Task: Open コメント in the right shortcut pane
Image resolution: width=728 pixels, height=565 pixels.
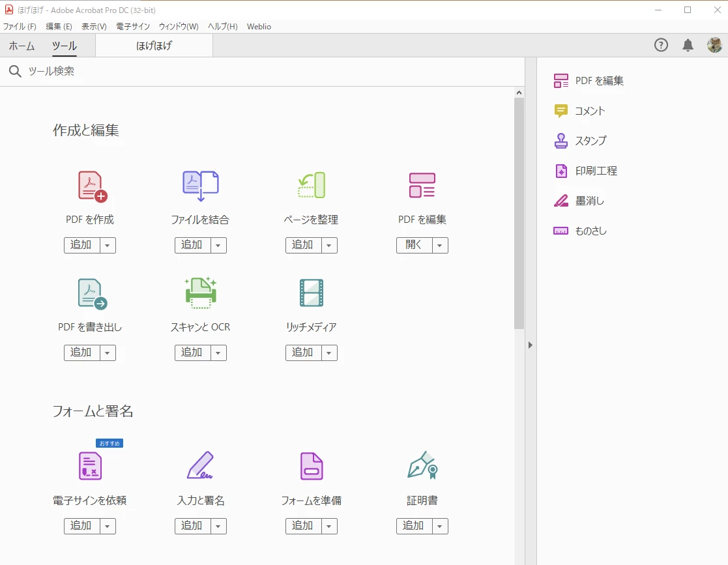Action: pos(579,111)
